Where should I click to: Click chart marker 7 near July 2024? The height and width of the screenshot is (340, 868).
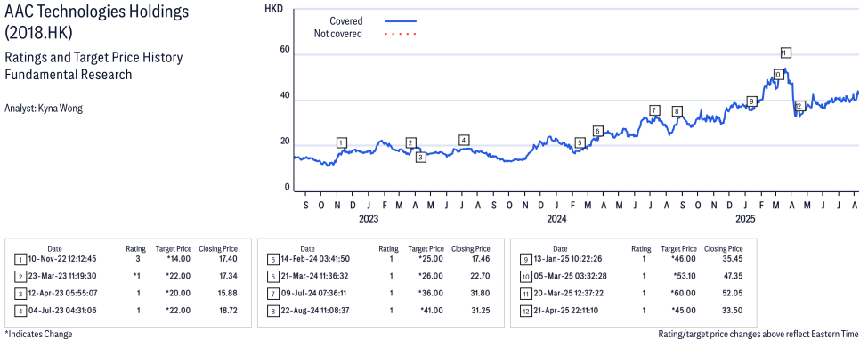pyautogui.click(x=654, y=110)
